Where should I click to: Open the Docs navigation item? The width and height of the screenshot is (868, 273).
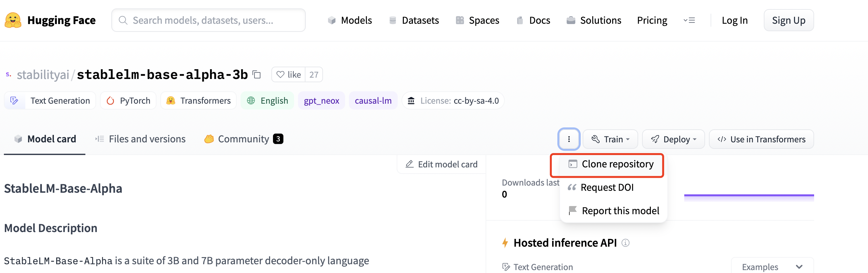[x=533, y=20]
